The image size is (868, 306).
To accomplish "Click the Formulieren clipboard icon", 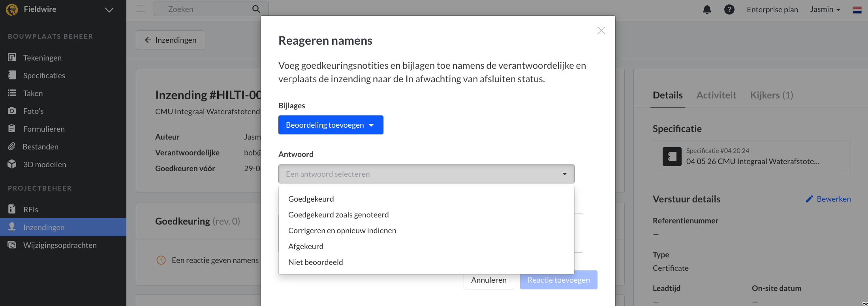I will point(12,128).
